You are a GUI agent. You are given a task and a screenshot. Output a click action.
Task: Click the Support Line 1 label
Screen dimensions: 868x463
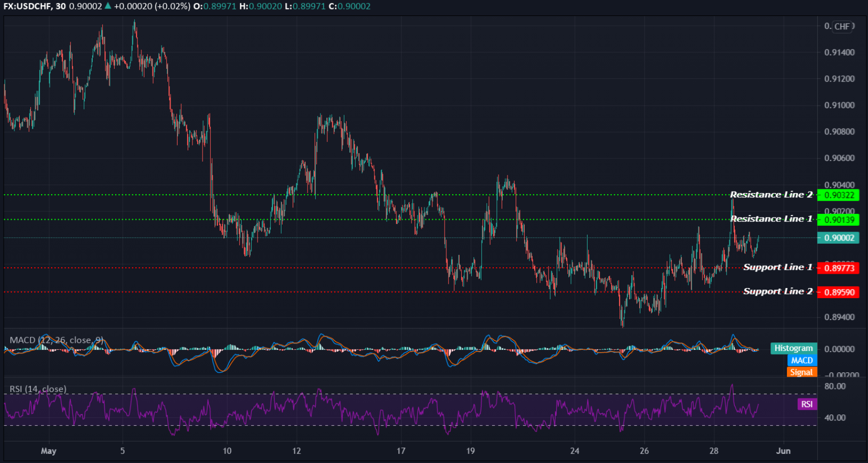[778, 267]
